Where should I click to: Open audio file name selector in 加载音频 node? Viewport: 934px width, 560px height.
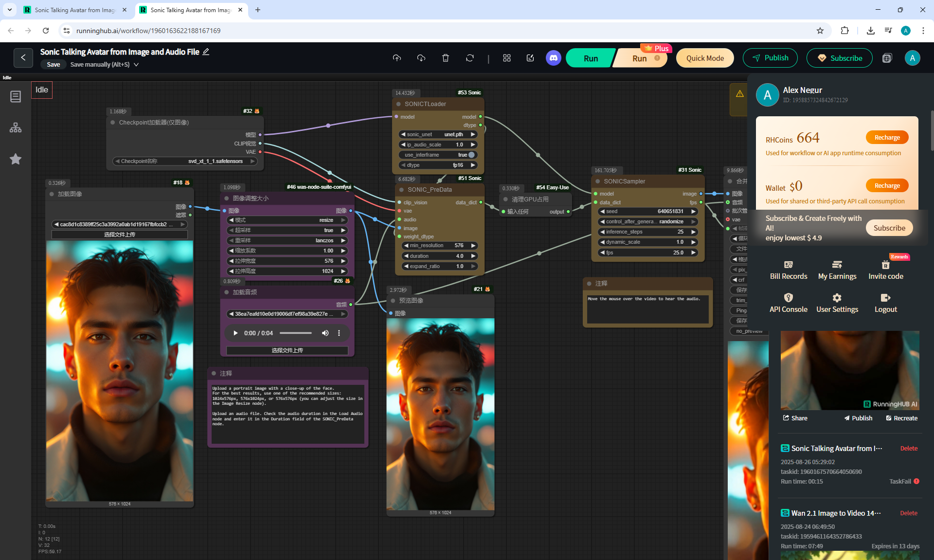pyautogui.click(x=287, y=314)
